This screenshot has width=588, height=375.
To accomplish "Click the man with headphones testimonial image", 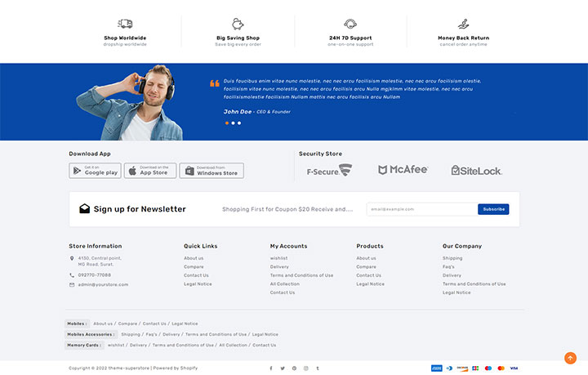I will (130, 102).
